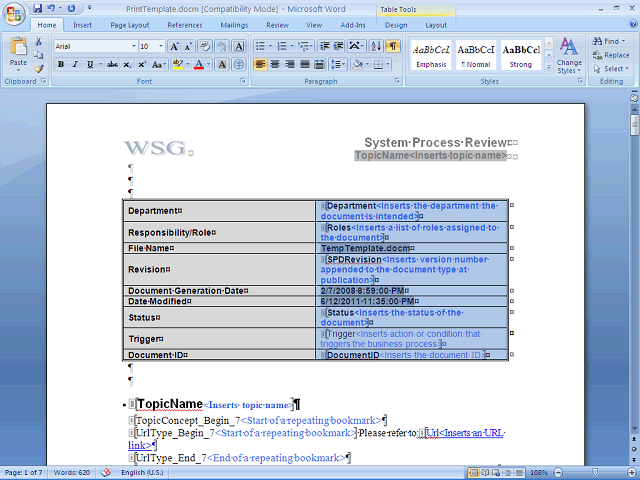Apply text highlight color

click(x=178, y=64)
